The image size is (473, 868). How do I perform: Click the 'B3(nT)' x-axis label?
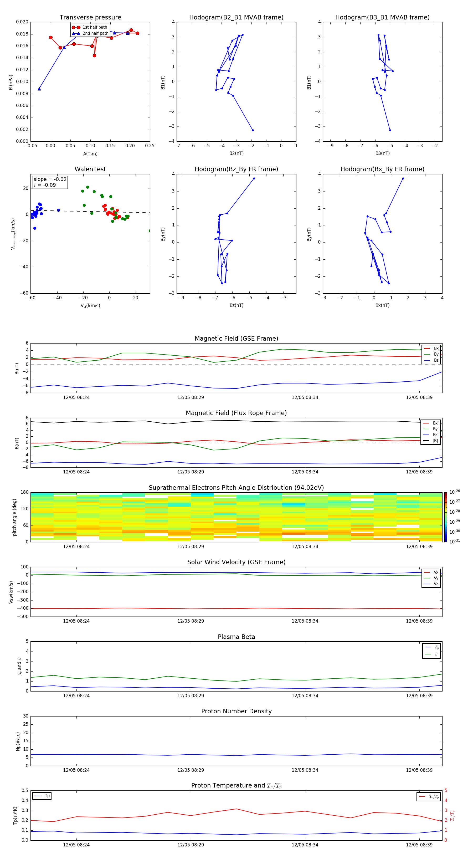tap(382, 153)
